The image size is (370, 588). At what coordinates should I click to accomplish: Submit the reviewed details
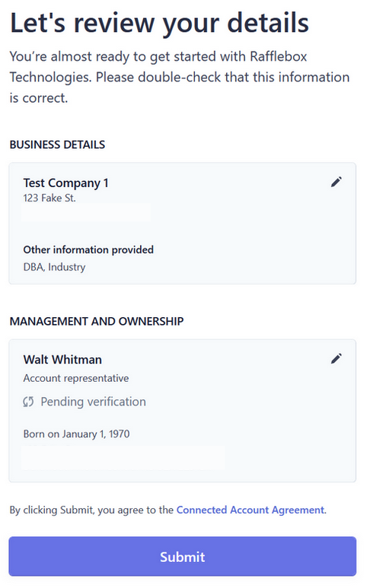click(x=183, y=556)
